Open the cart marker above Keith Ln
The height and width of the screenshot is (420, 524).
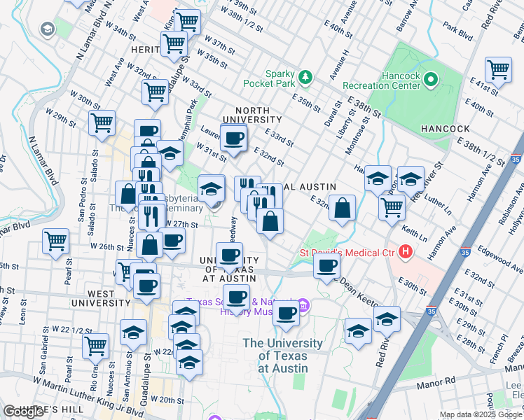pyautogui.click(x=392, y=209)
